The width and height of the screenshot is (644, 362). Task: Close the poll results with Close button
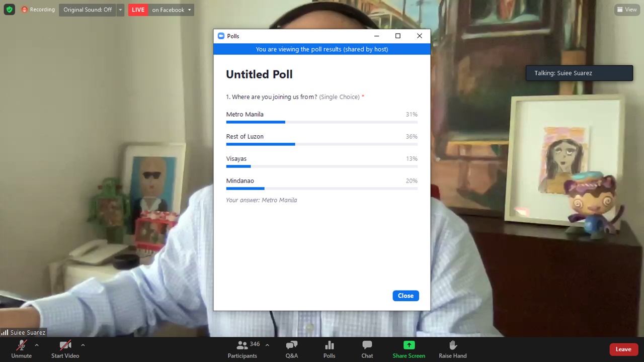tap(406, 296)
